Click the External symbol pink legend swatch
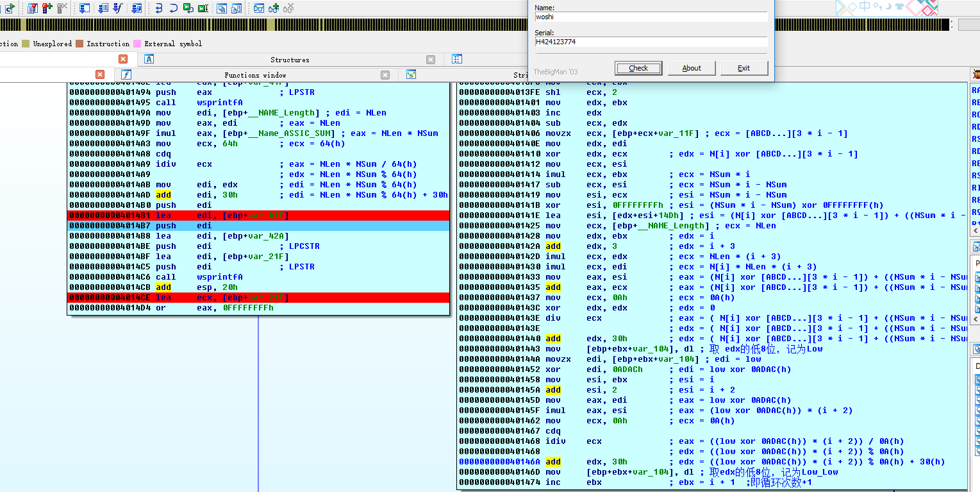 (x=137, y=44)
